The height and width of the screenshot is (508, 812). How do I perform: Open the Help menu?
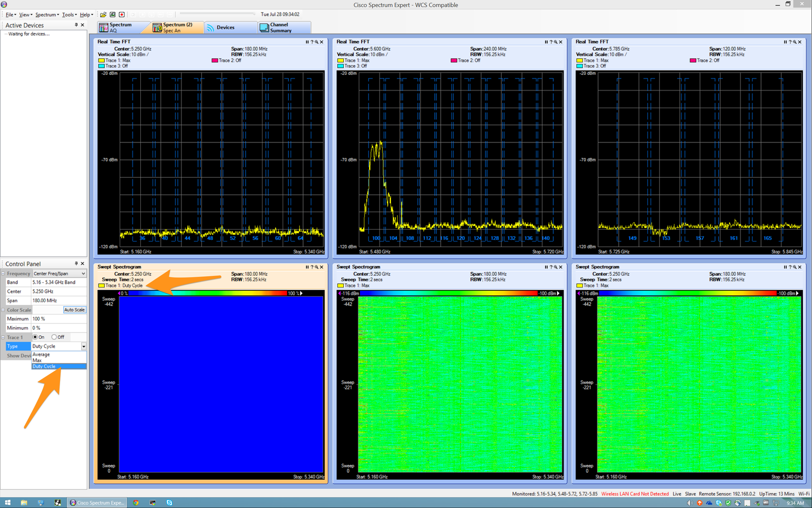point(87,15)
